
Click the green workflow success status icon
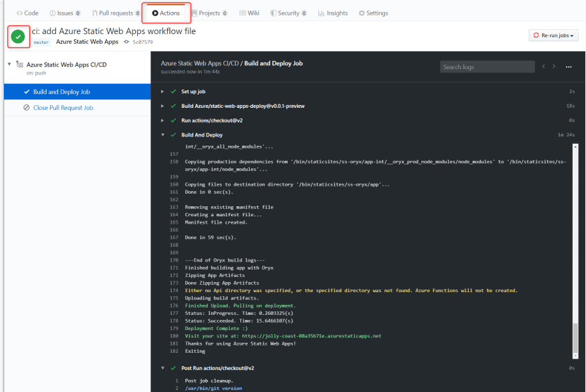click(x=19, y=37)
